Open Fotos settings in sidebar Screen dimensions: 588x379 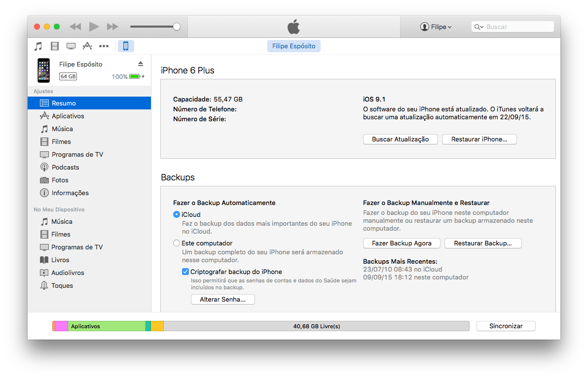tap(89, 180)
